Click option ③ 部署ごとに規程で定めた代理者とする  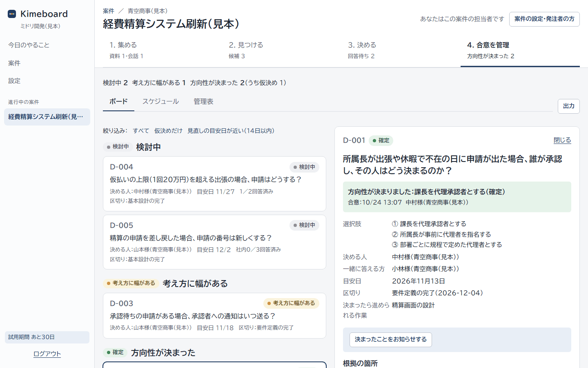coord(447,245)
